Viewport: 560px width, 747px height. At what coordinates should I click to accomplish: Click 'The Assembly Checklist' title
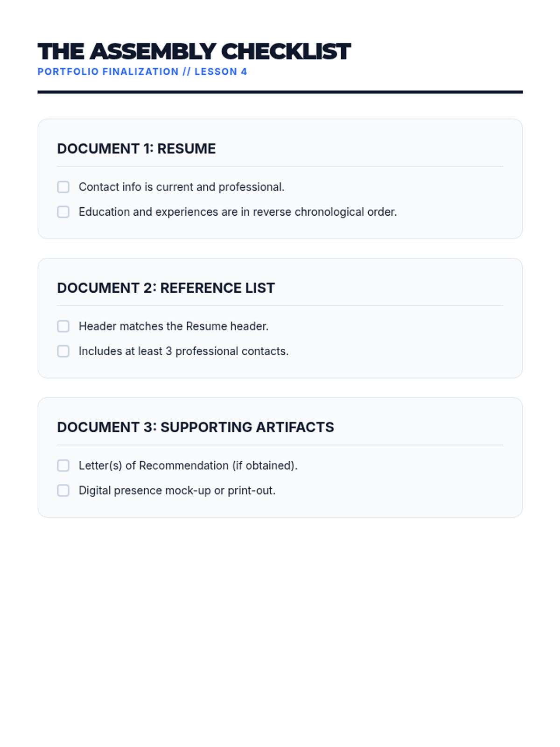[x=194, y=52]
